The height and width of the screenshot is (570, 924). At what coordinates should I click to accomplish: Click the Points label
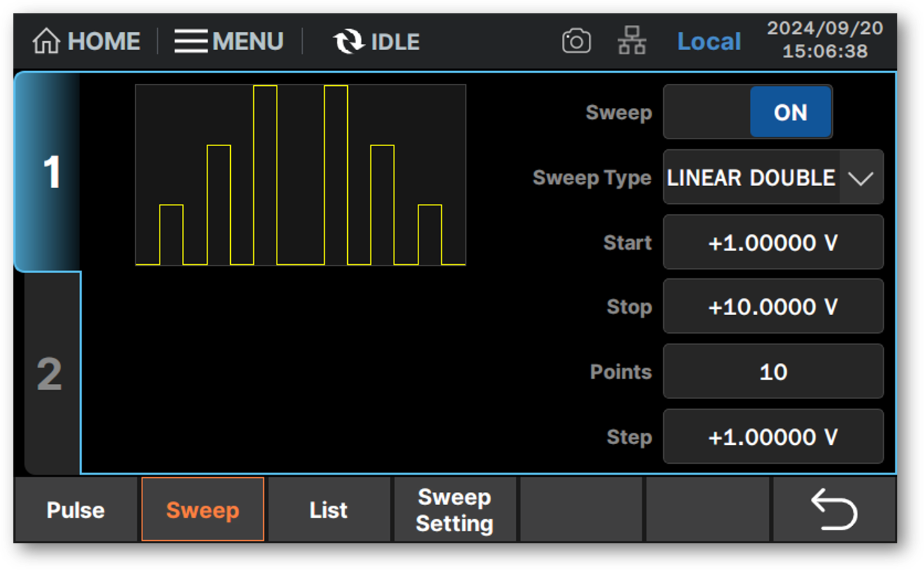coord(621,372)
